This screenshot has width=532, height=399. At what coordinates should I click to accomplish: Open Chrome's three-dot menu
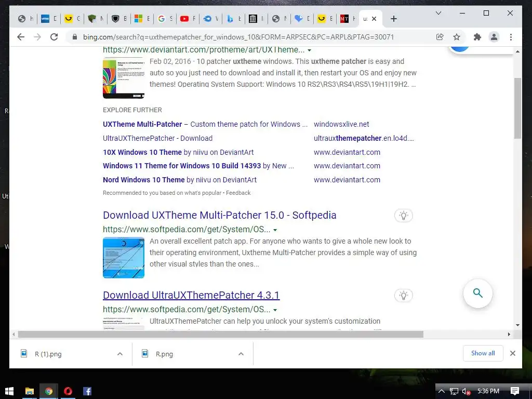511,37
